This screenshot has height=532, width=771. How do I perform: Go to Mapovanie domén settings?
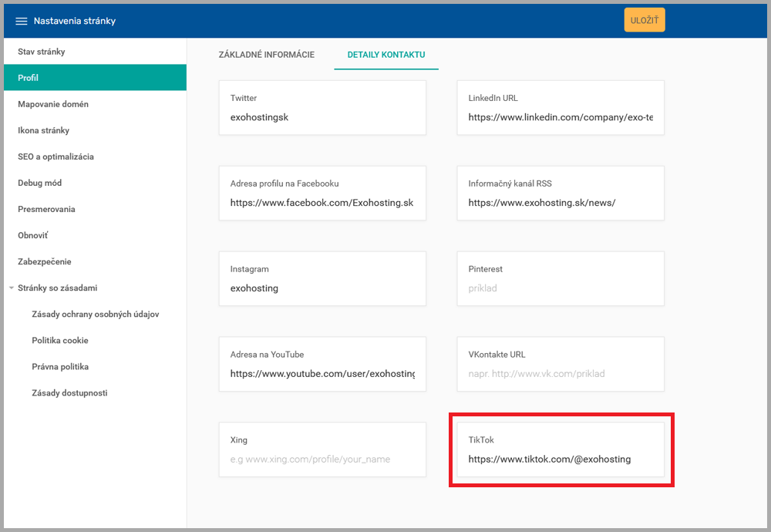53,104
